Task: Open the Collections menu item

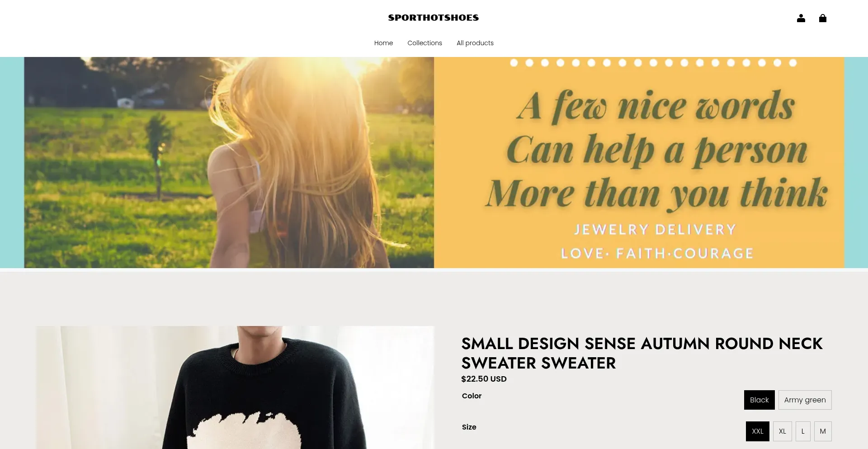Action: pos(425,43)
